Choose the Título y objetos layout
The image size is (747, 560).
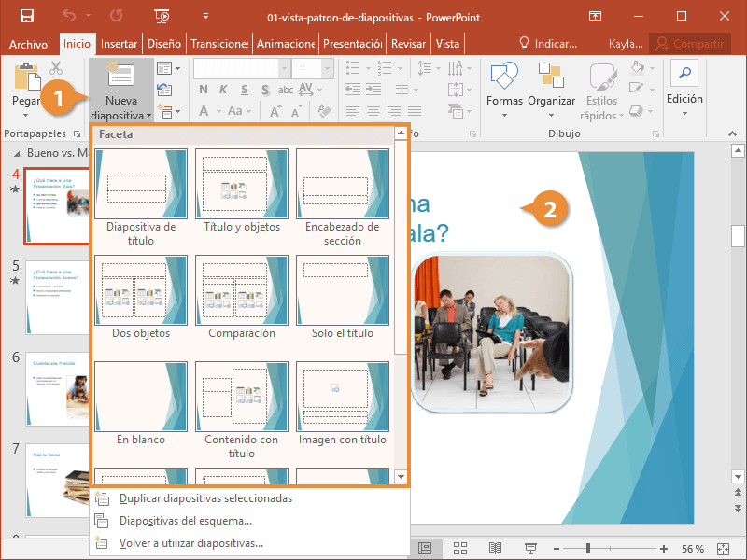(242, 190)
